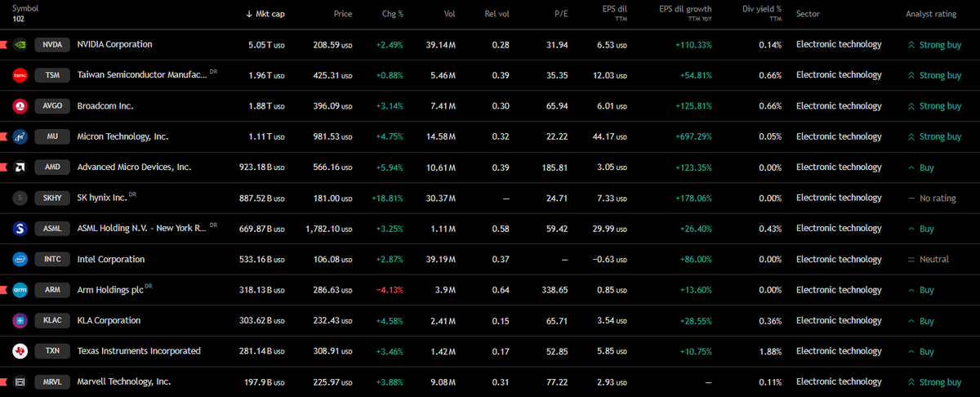Click the SK hynix placeholder logo

click(20, 198)
